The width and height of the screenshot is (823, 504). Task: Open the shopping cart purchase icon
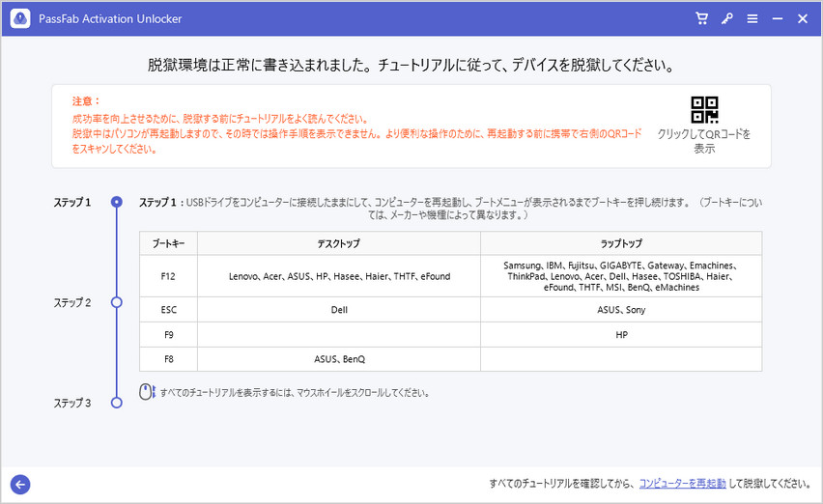(x=701, y=19)
